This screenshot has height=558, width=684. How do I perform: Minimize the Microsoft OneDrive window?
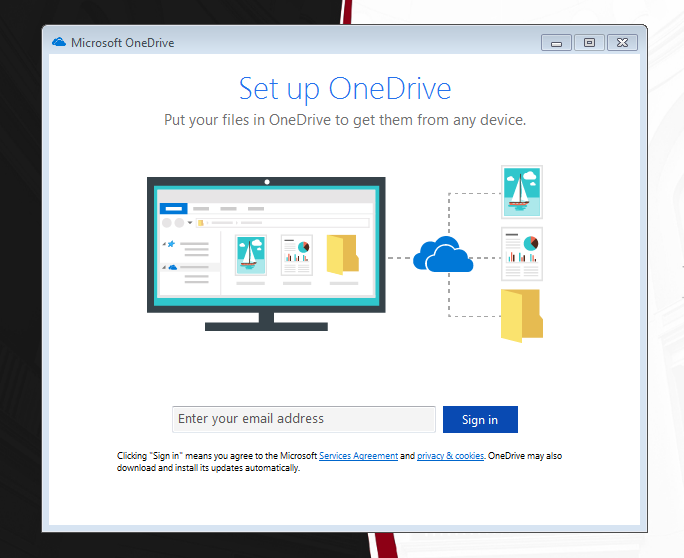[556, 43]
